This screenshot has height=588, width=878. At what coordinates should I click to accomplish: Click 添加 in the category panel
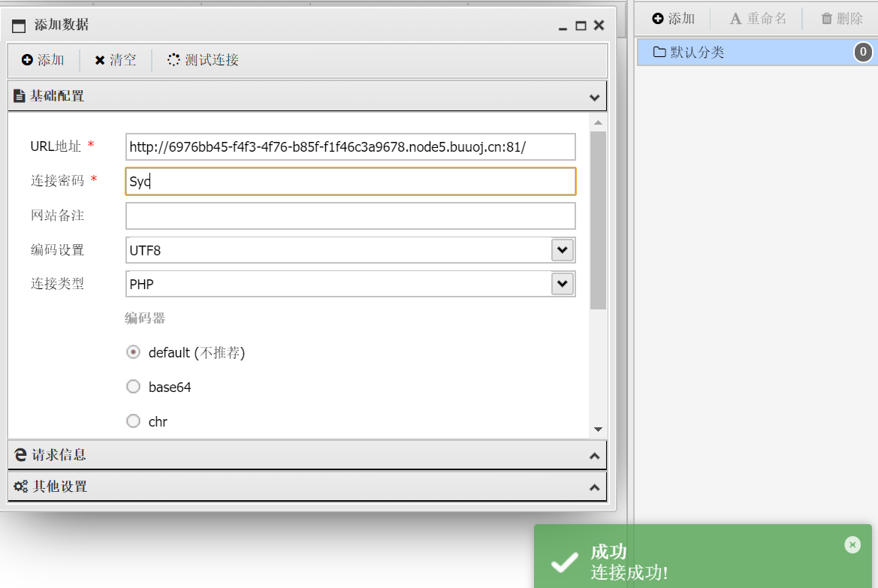pos(673,19)
